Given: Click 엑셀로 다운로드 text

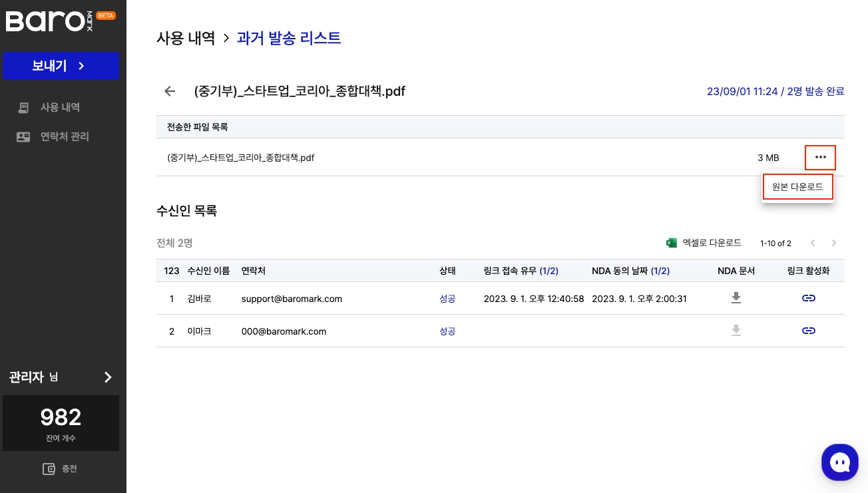Looking at the screenshot, I should pyautogui.click(x=712, y=243).
